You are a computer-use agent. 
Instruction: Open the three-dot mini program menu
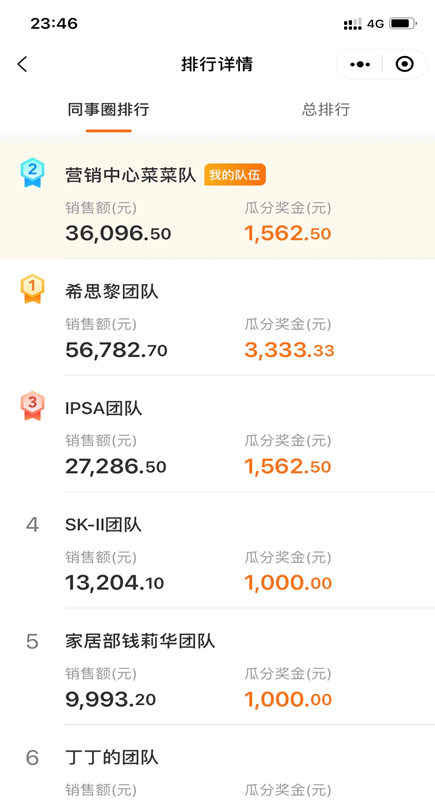360,64
